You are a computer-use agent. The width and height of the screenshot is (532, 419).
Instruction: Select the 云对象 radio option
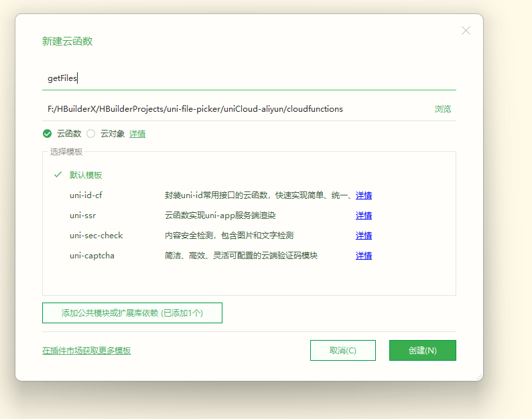coord(91,134)
